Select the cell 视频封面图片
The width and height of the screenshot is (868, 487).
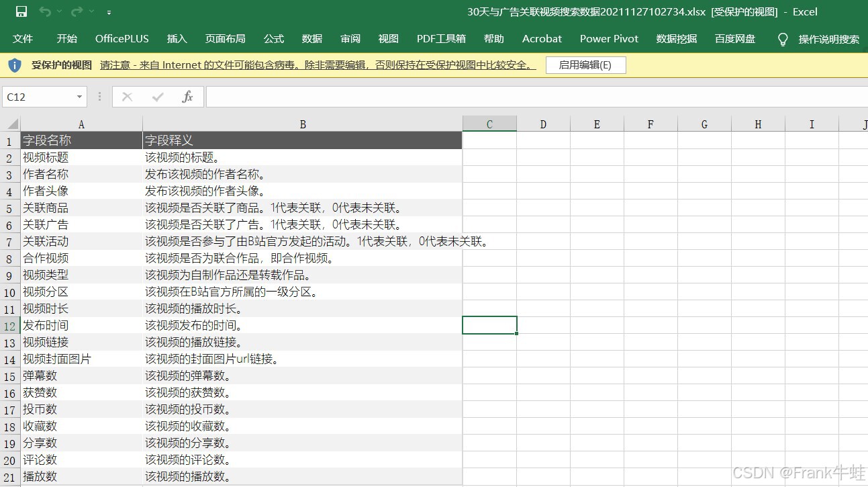(x=81, y=359)
